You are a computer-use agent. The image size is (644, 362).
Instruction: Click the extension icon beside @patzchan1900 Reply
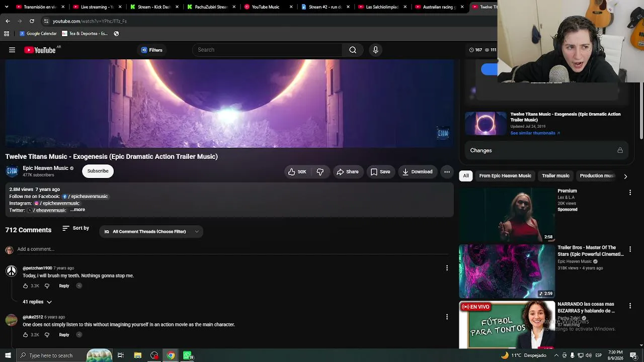[x=79, y=286]
